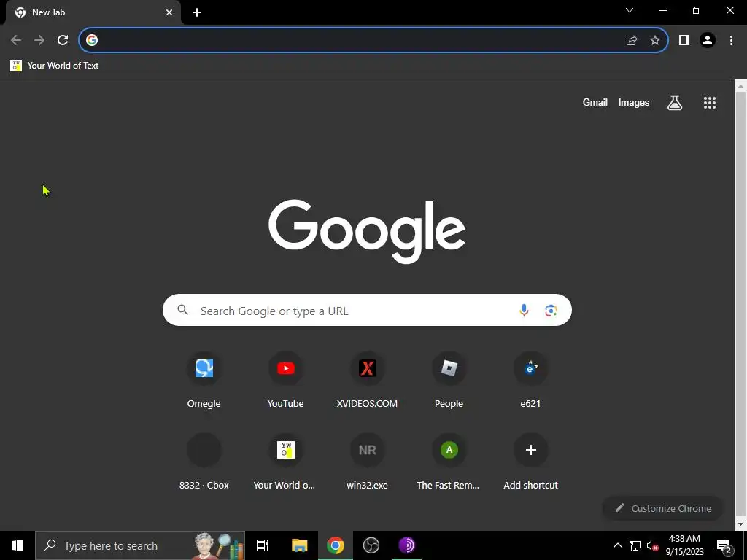Image resolution: width=747 pixels, height=560 pixels.
Task: Open the 8332 · Cbox shortcut
Action: pyautogui.click(x=204, y=462)
